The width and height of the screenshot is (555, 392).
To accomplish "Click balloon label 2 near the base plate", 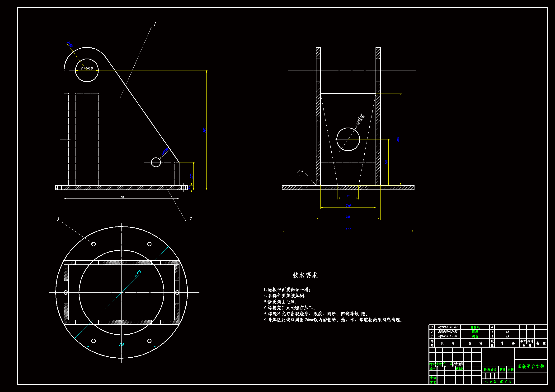I will 190,219.
